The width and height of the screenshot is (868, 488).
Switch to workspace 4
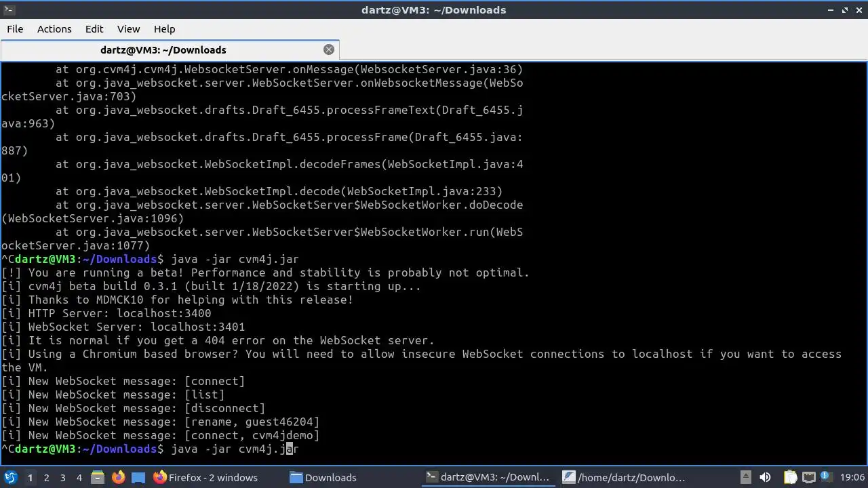79,477
